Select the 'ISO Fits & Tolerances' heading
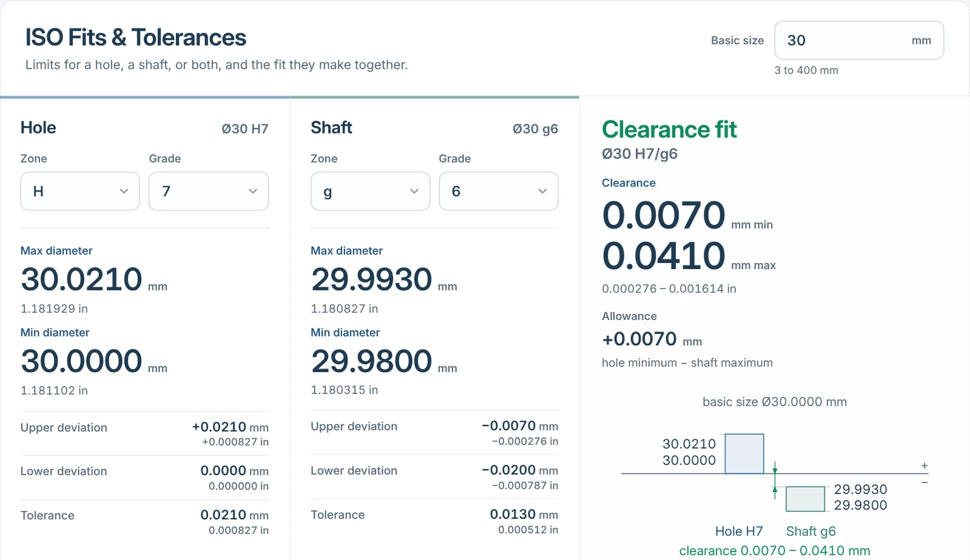970x560 pixels. tap(136, 38)
